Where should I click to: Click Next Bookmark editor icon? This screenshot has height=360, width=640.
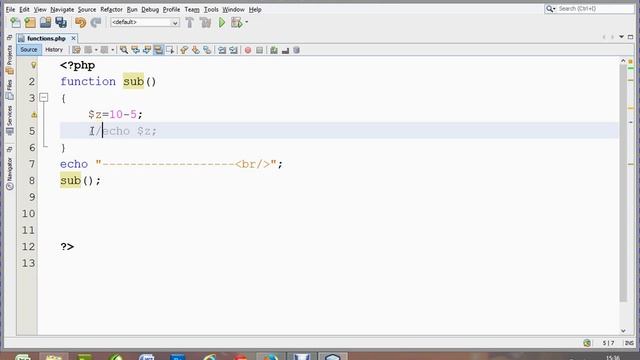[x=196, y=50]
